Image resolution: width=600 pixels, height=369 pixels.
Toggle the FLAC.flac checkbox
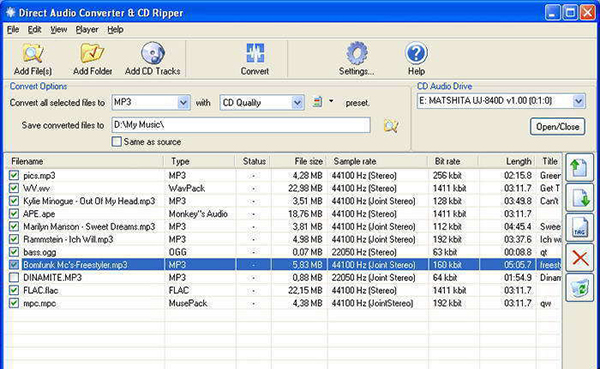tap(14, 290)
